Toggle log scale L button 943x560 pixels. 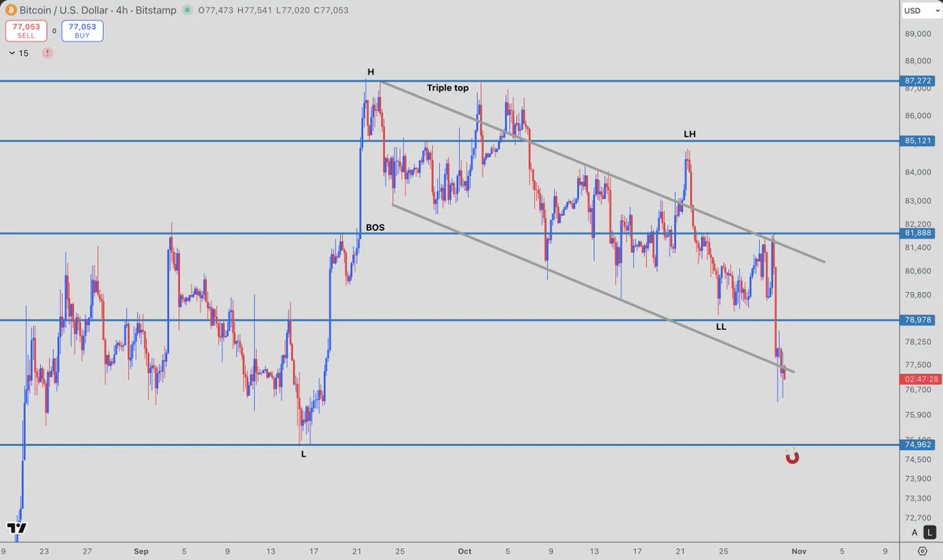click(x=929, y=532)
